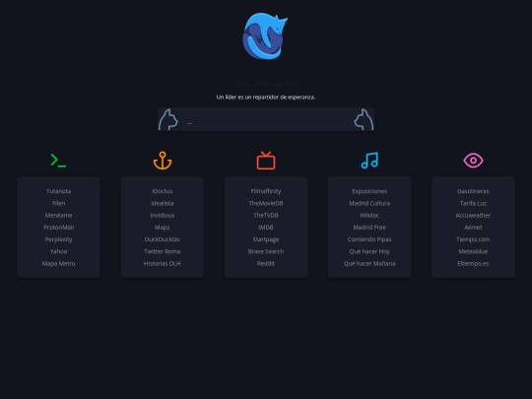Open the Qué hacer Mañana link
Screen dimensions: 532x399
[369, 263]
